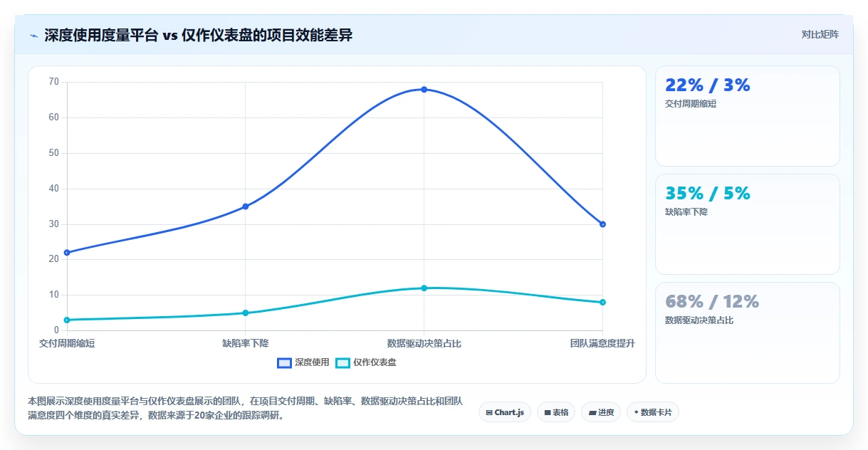
Task: Click the blue data point at 团队满意度提升
Action: point(602,224)
